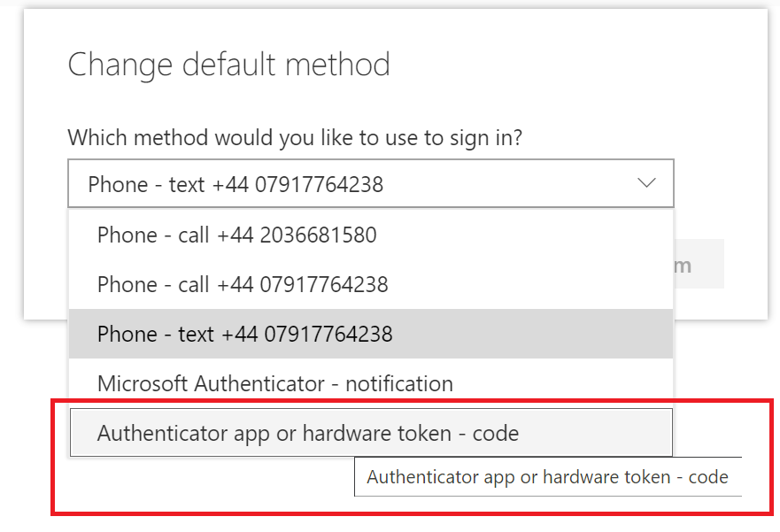This screenshot has width=780, height=532.
Task: Click the 'Which method would you like' label
Action: (x=295, y=137)
